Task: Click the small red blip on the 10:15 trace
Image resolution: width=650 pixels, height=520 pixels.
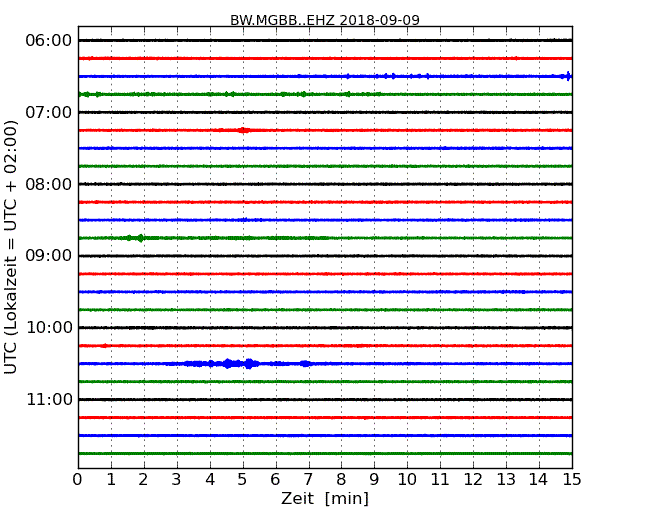Action: (x=104, y=345)
